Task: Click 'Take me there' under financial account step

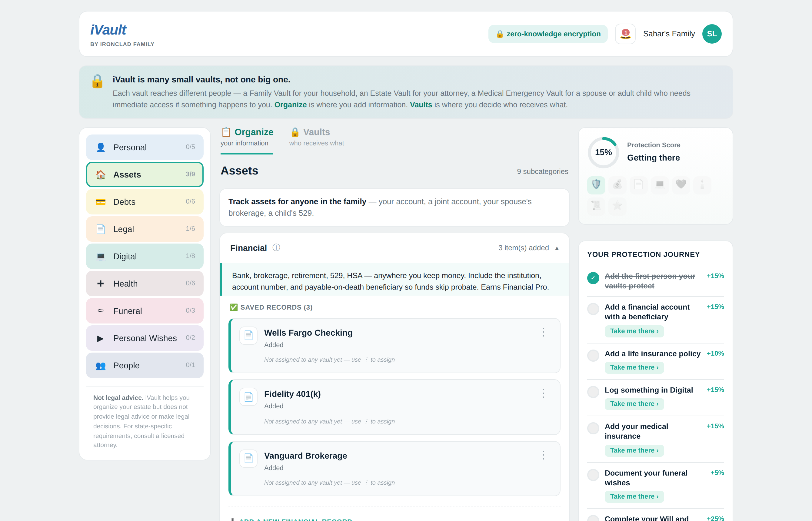Action: (x=634, y=331)
